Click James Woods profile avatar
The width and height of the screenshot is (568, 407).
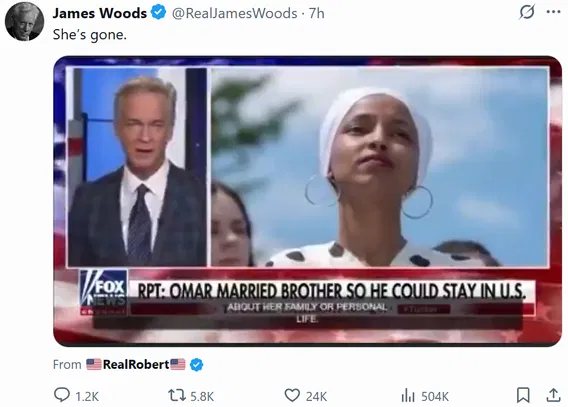click(24, 22)
